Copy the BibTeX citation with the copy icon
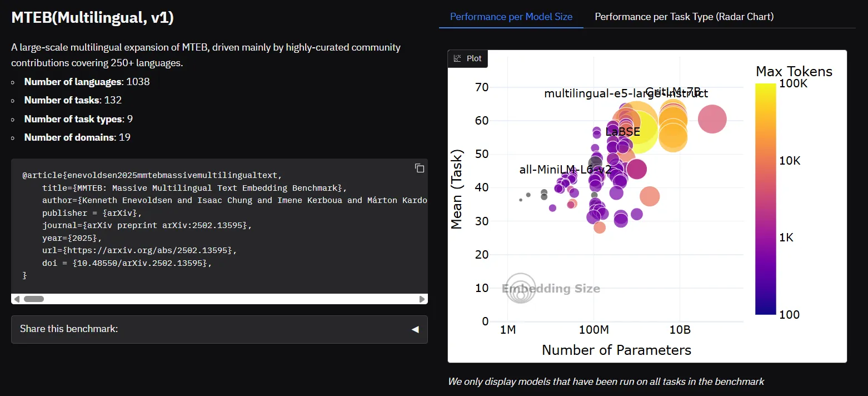The image size is (868, 396). point(420,168)
